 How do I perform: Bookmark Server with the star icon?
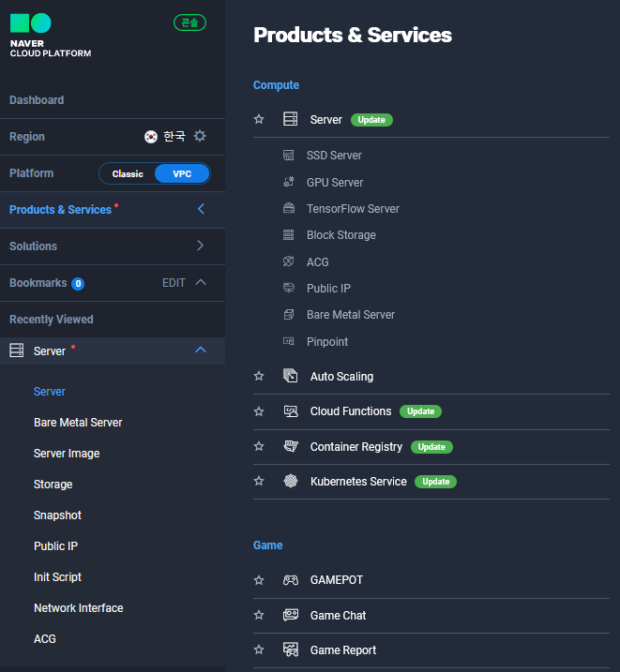click(x=259, y=120)
